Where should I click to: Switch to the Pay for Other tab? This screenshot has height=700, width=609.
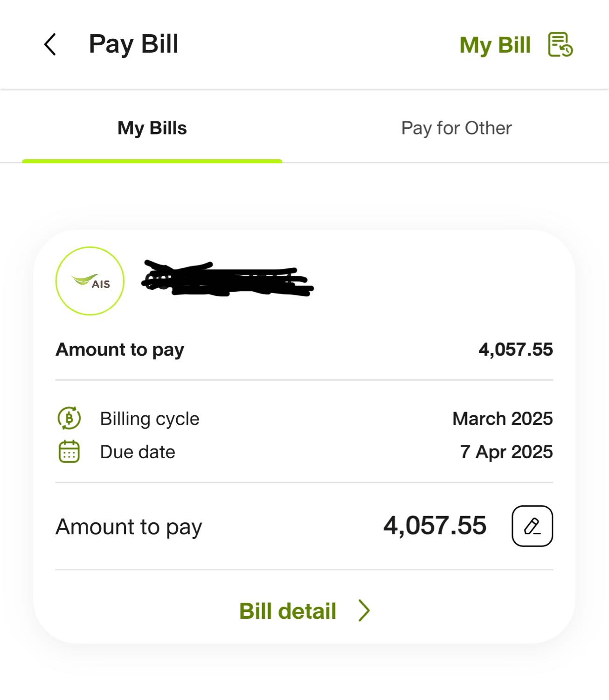tap(457, 128)
